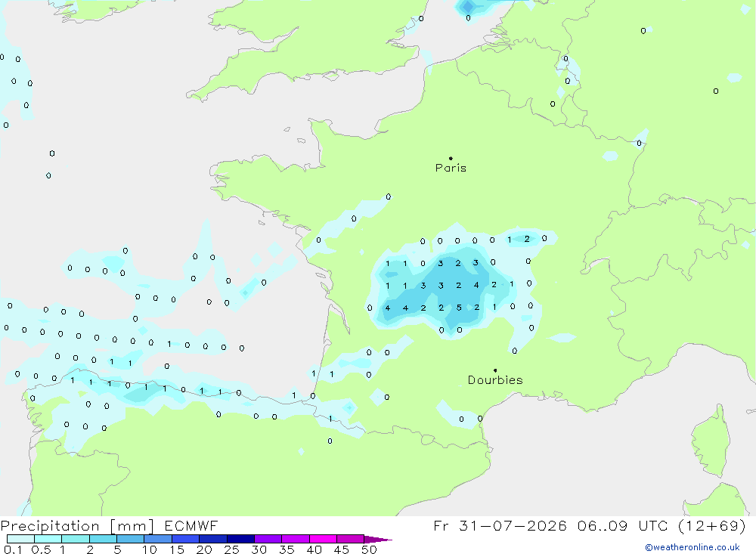Select the black dot marking Dourbies
The width and height of the screenshot is (756, 554).
[x=495, y=370]
